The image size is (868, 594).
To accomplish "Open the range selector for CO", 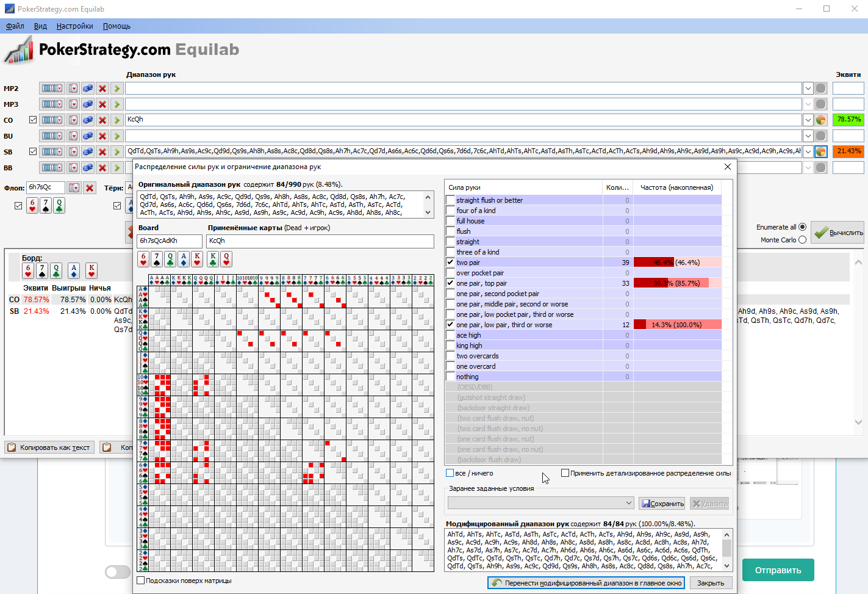I will click(51, 120).
